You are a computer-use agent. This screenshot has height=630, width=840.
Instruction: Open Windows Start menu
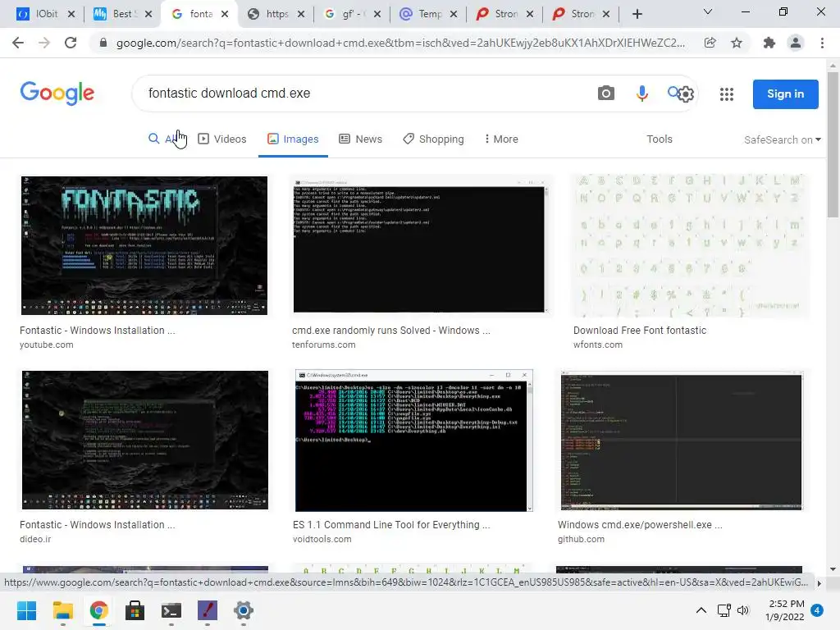click(26, 610)
